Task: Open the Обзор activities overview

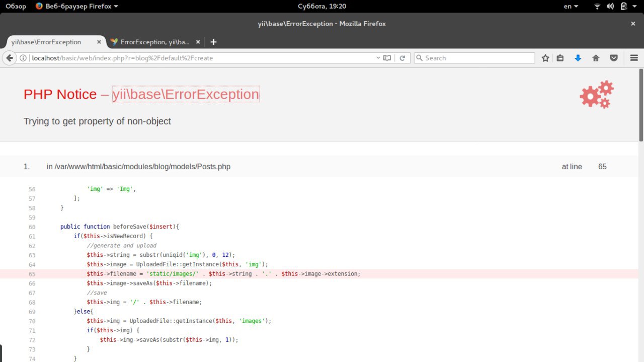Action: pyautogui.click(x=16, y=6)
